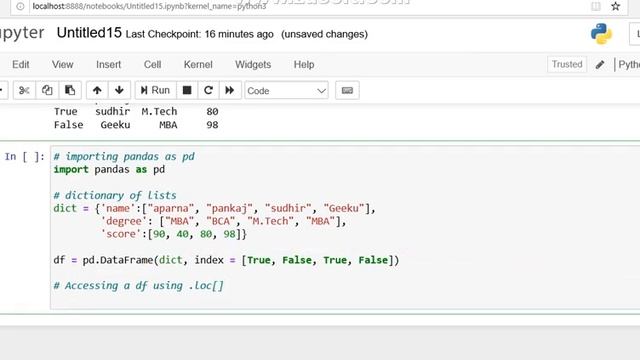Open the Kernel menu
This screenshot has width=640, height=360.
click(x=198, y=64)
